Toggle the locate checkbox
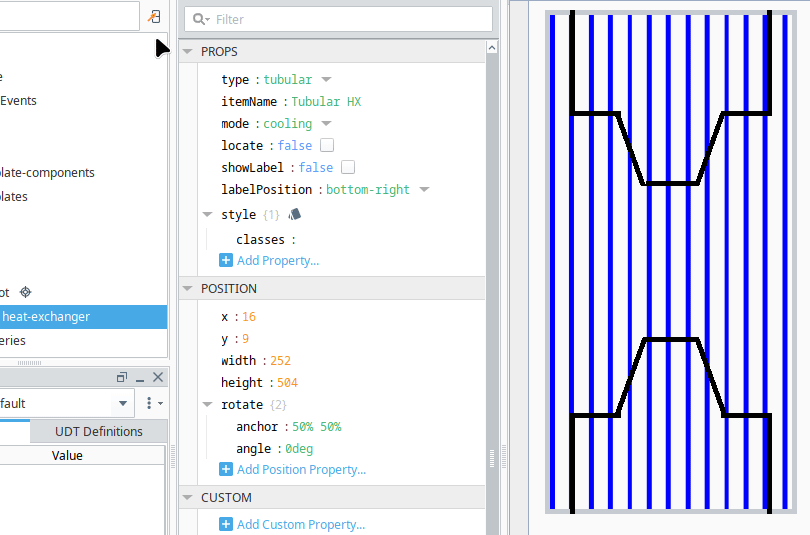This screenshot has height=535, width=810. 327,146
